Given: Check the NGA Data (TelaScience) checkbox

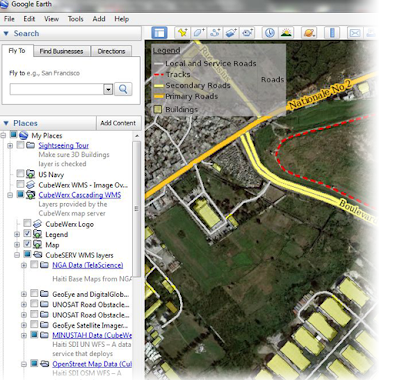Looking at the screenshot, I should [x=34, y=265].
